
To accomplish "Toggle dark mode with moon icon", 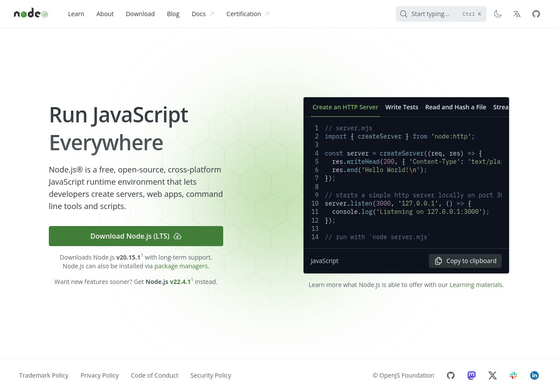I will click(x=498, y=14).
